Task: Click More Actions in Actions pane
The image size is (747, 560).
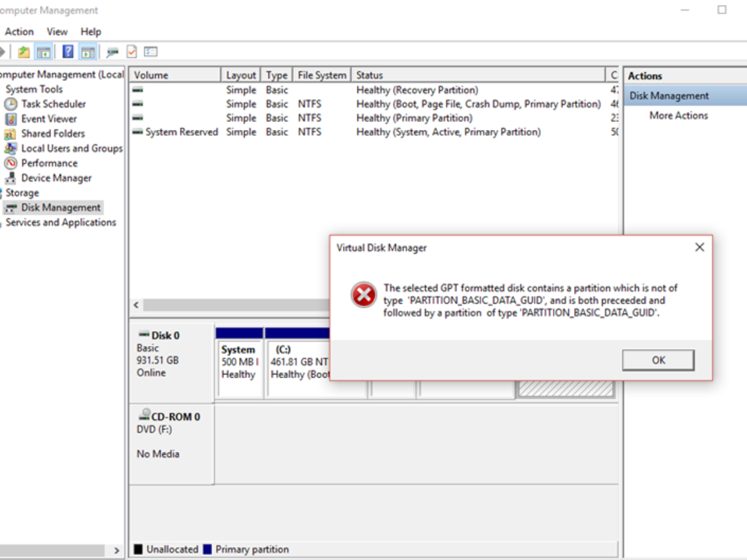Action: click(x=679, y=116)
